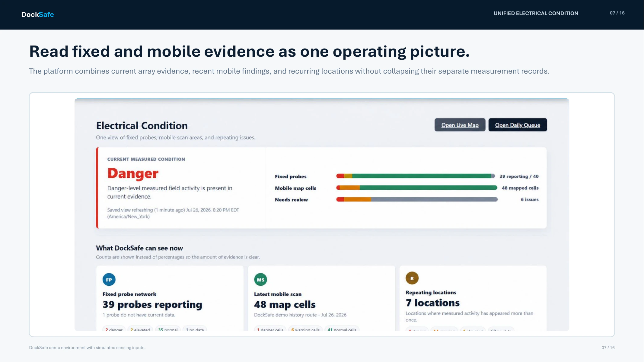Screen dimensions: 644x362
Task: Click the Fixed probes status bar
Action: click(416, 176)
